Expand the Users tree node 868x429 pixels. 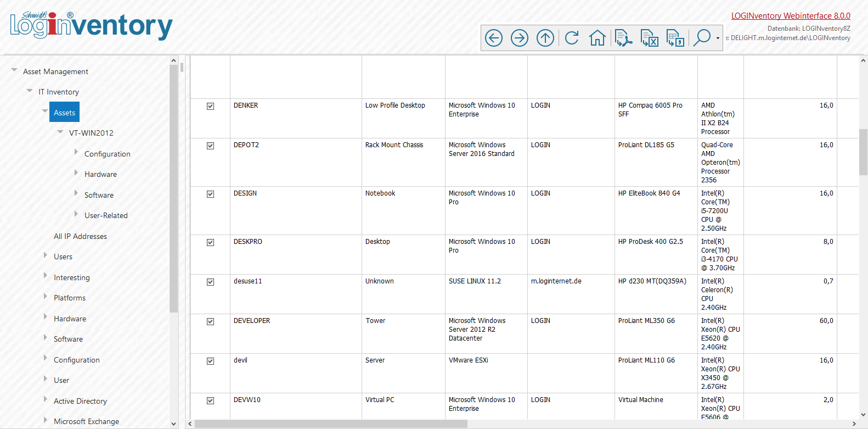[46, 255]
